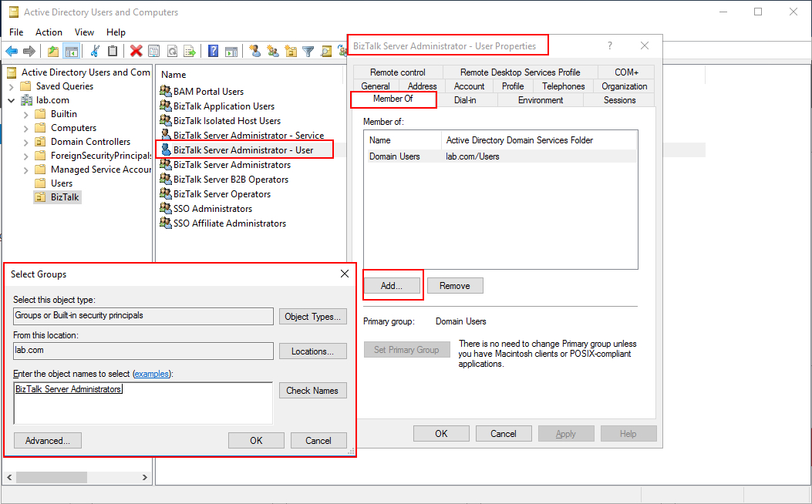This screenshot has width=812, height=504.
Task: Click the Up one level folder icon
Action: tap(52, 51)
